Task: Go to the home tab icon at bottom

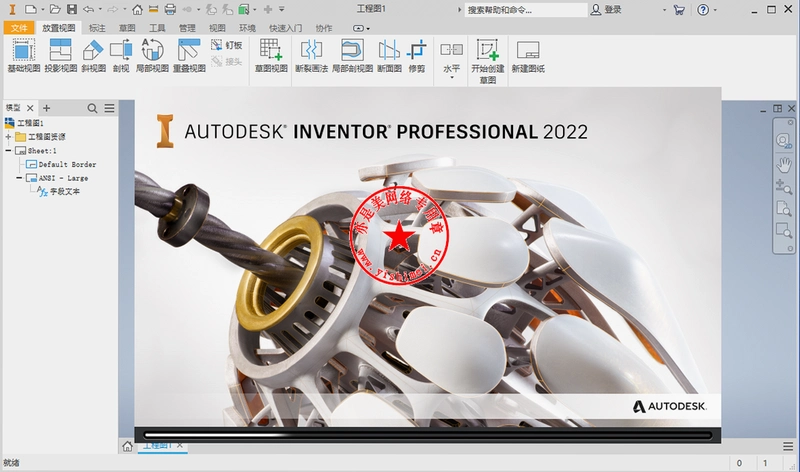Action: 128,446
